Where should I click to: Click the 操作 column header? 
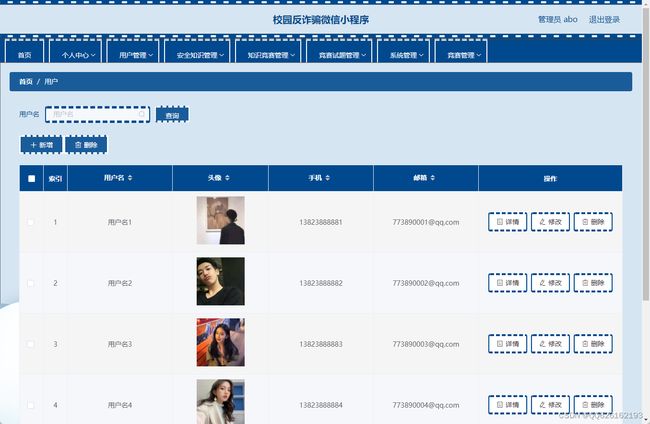[550, 179]
